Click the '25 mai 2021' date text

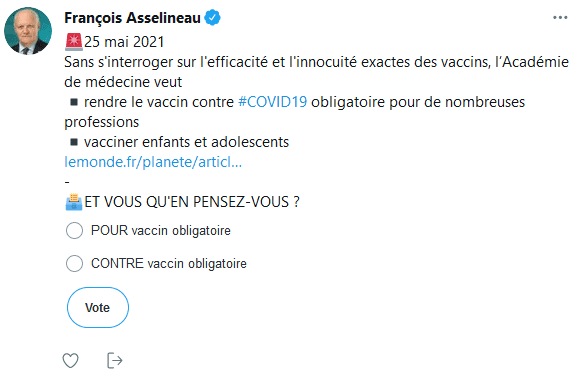tap(124, 42)
